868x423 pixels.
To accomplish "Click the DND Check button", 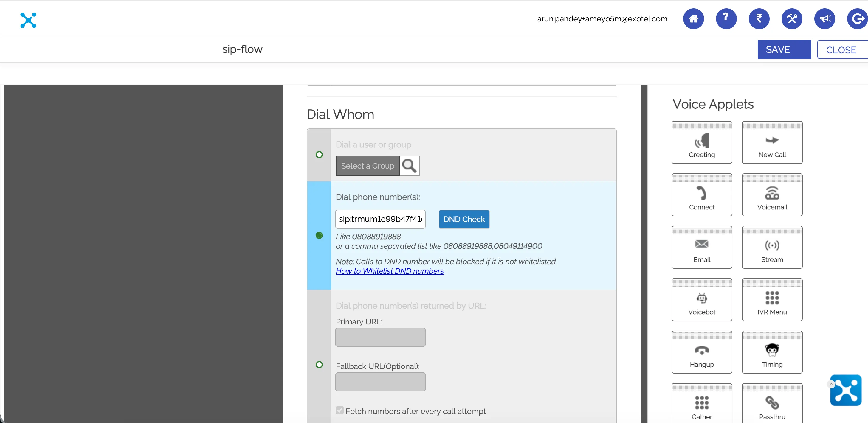I will [x=464, y=219].
